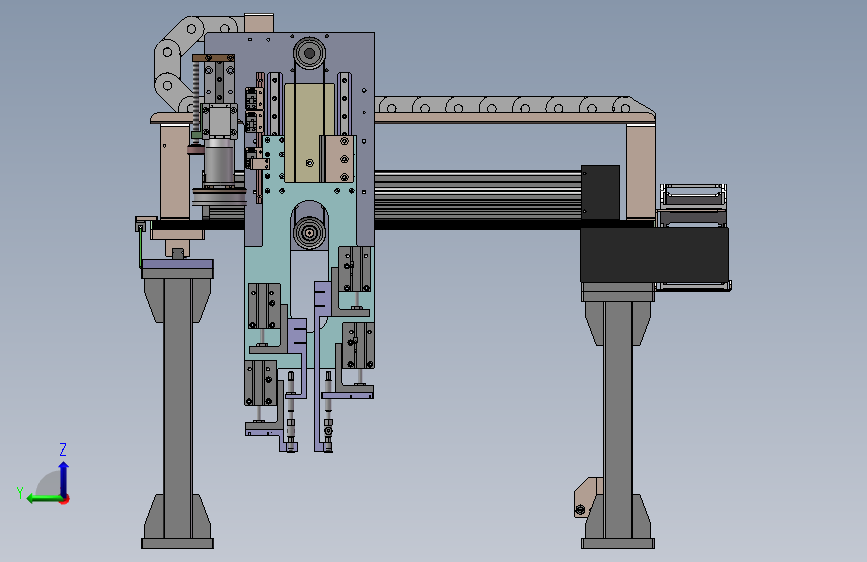This screenshot has width=867, height=562.
Task: Click the green Y axis arrow of the triad
Action: pyautogui.click(x=44, y=499)
